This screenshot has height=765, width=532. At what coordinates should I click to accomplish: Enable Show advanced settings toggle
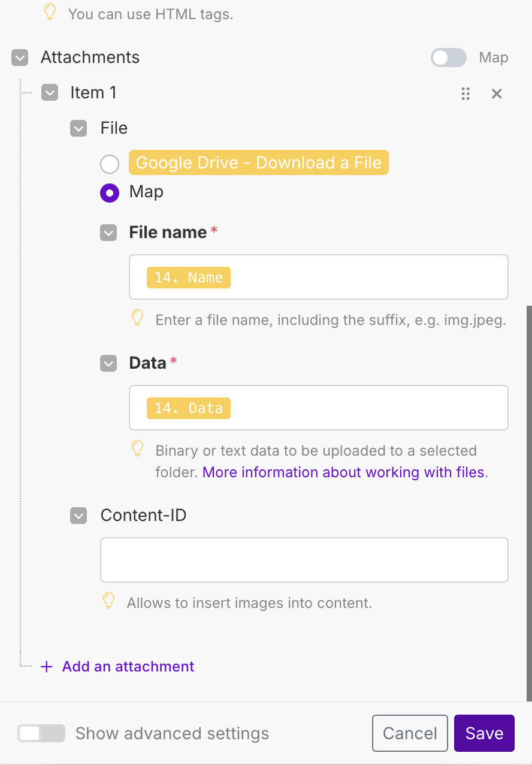pos(41,733)
